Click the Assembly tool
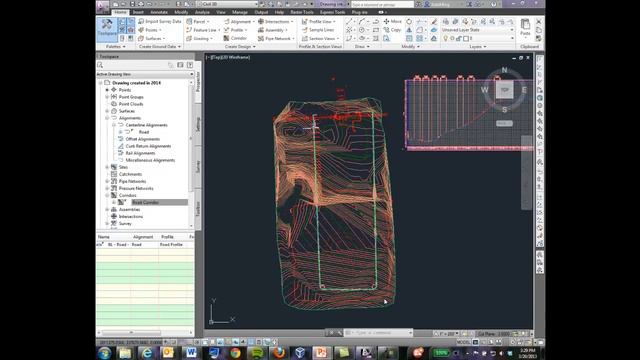 click(272, 30)
